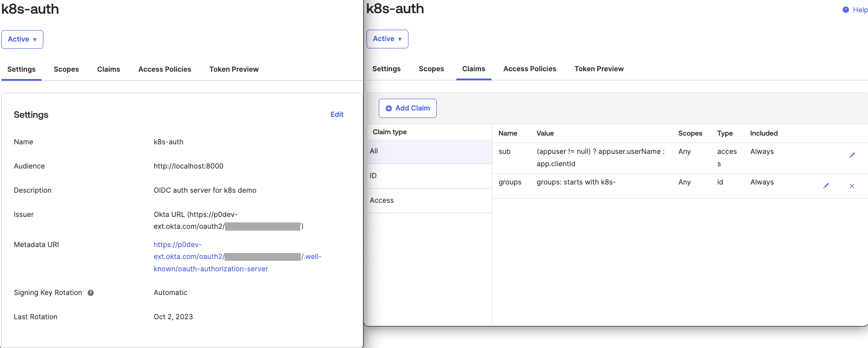868x348 pixels.
Task: Select the All claim type filter
Action: (x=429, y=151)
